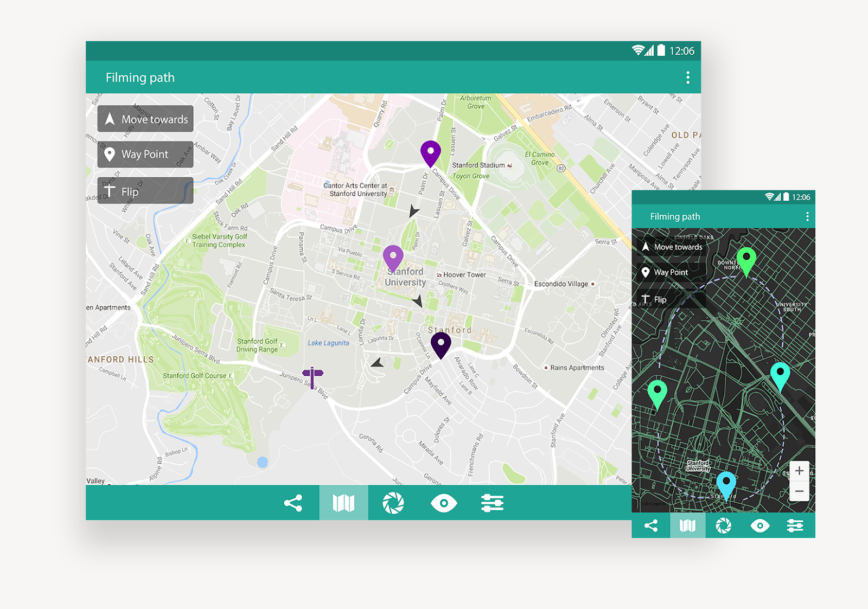Click the Escondido Village map label
This screenshot has height=609, width=868.
tap(561, 284)
